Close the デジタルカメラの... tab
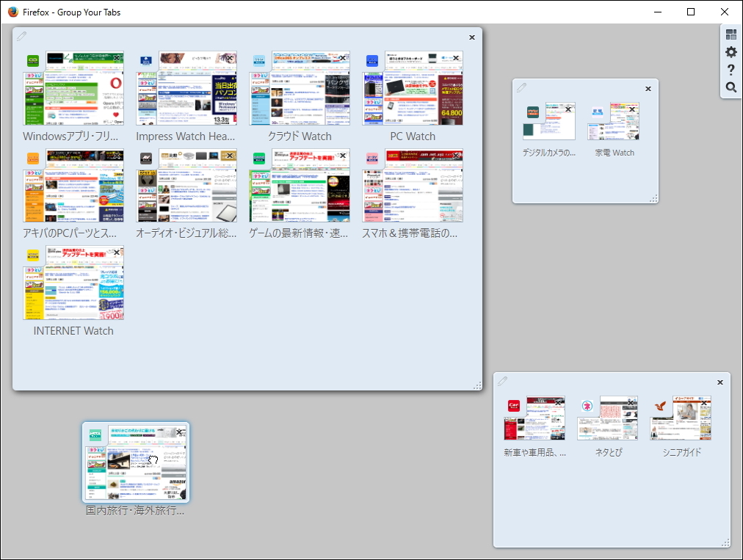 (x=568, y=109)
